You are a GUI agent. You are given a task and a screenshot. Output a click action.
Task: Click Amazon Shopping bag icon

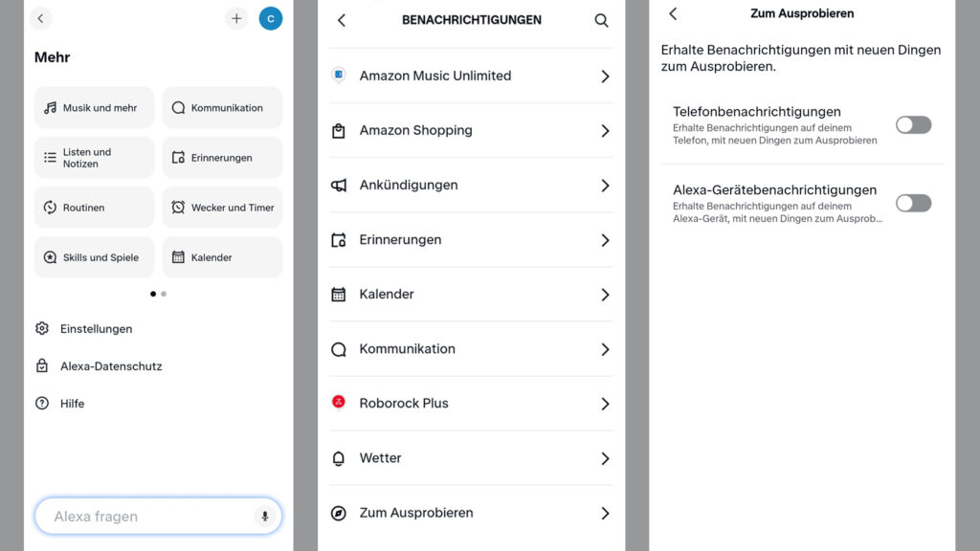pos(338,130)
